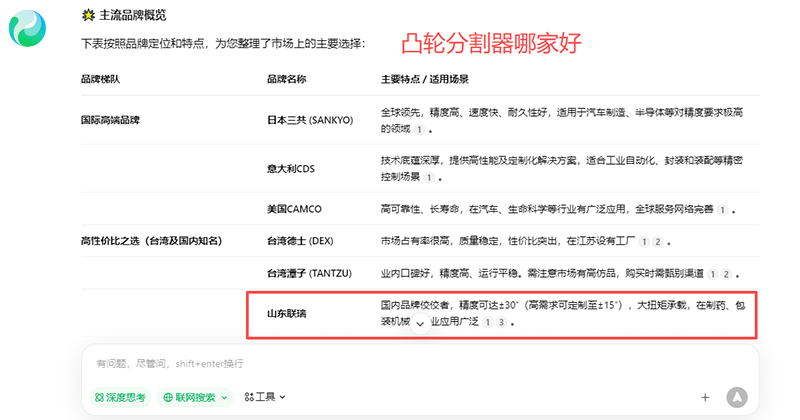Click the 品牌梯队 column header
800x420 pixels.
100,79
